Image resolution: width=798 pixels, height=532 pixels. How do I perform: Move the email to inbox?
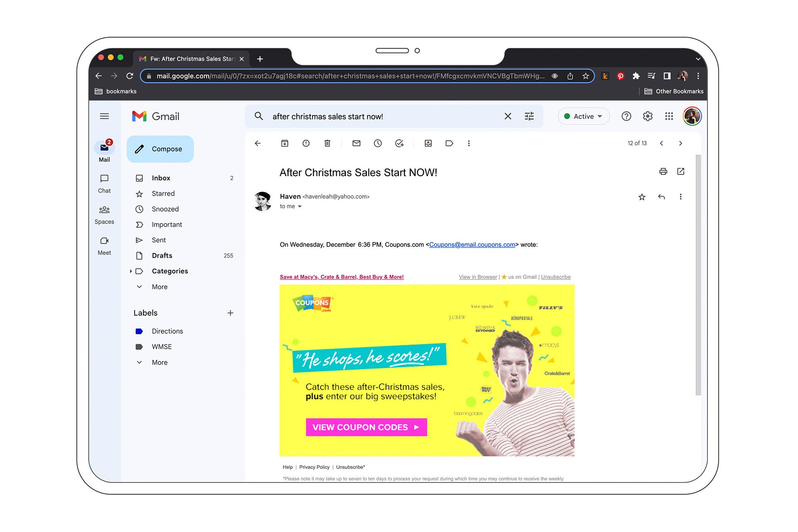click(x=428, y=143)
